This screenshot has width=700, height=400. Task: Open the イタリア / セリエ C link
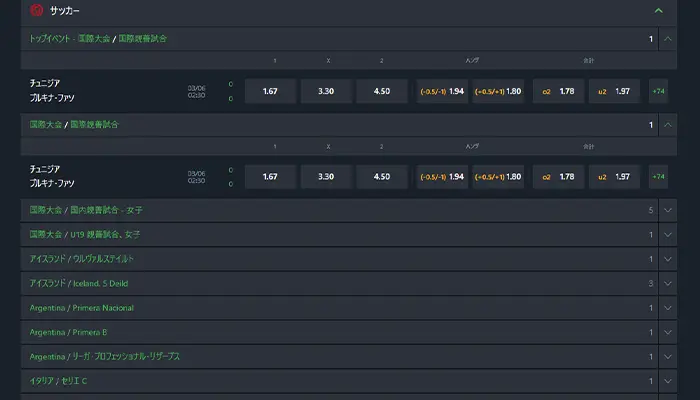(58, 381)
